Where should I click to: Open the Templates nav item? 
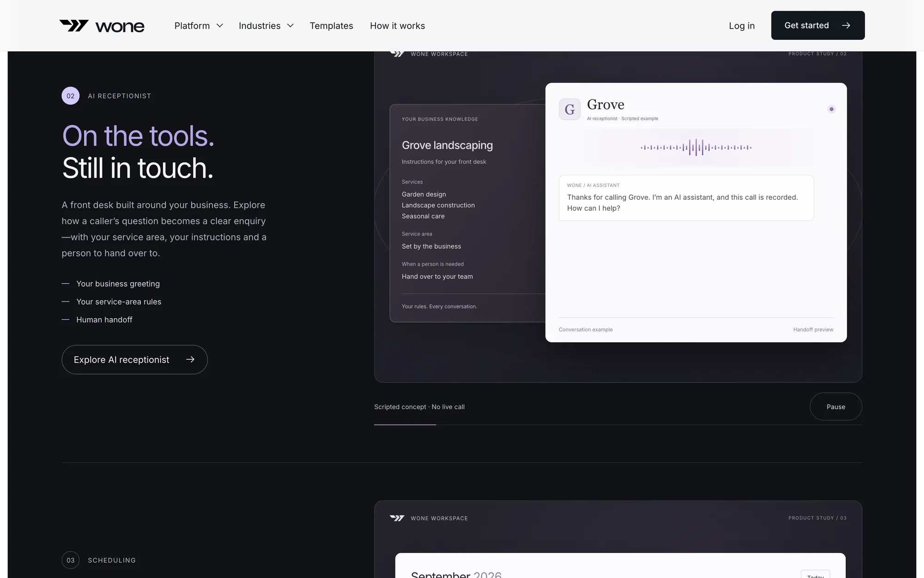331,26
